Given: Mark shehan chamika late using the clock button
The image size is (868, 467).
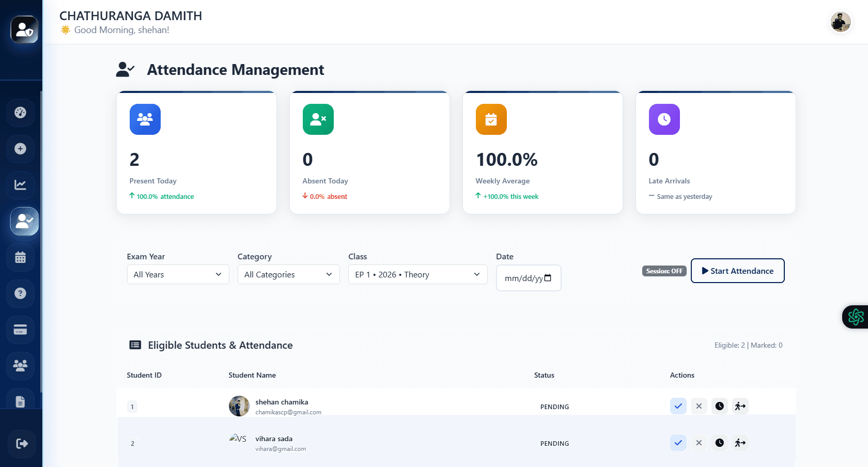Looking at the screenshot, I should coord(719,406).
